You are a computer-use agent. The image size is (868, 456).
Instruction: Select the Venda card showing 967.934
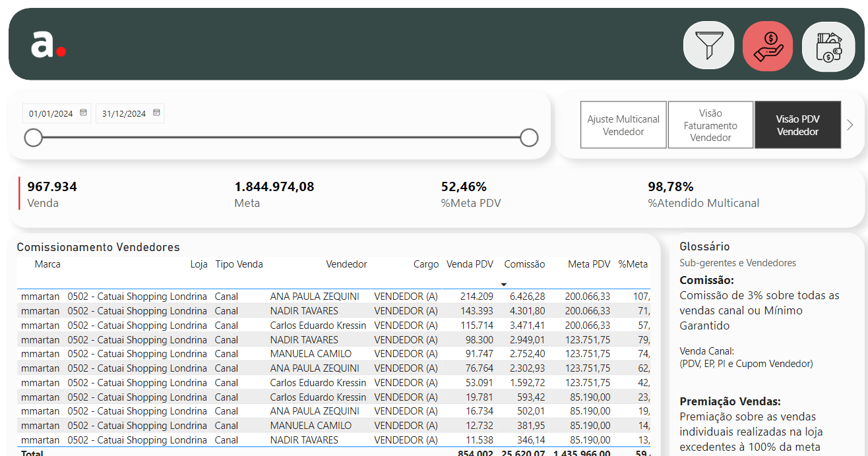pos(52,194)
